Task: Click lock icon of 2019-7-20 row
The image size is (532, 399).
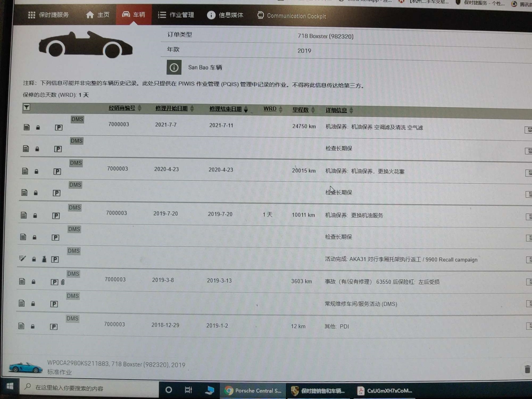Action: pos(35,216)
